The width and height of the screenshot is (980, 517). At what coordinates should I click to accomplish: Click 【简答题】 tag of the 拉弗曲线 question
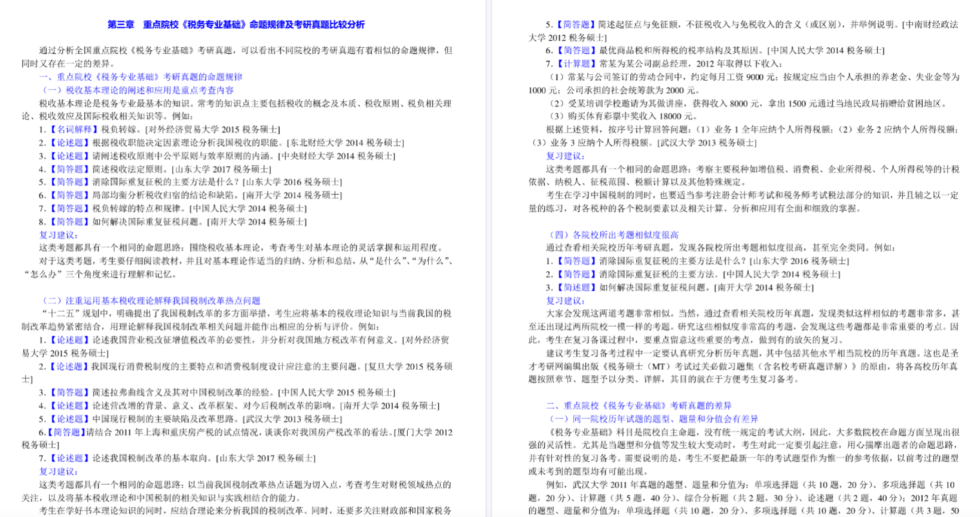tap(69, 393)
